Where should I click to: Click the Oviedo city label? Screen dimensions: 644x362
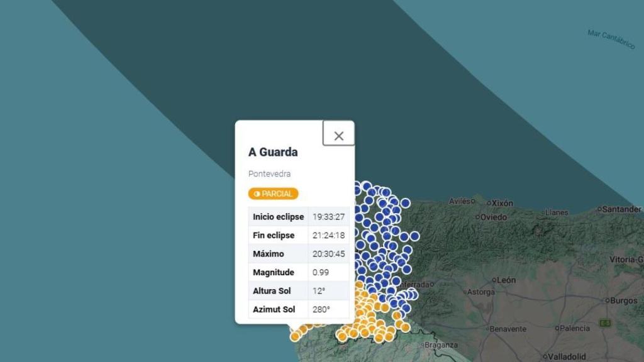(494, 217)
